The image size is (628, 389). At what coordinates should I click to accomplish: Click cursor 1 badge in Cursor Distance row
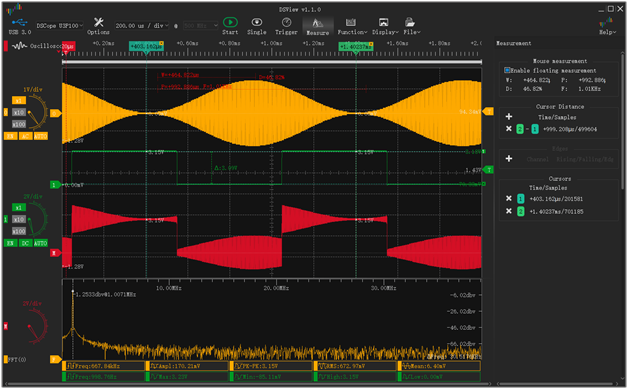pos(535,129)
